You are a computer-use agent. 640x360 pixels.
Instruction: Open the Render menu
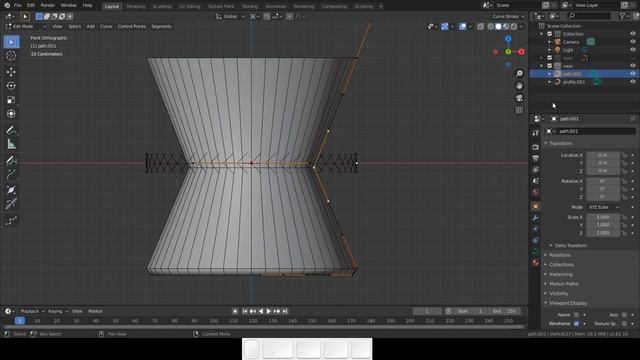click(47, 6)
